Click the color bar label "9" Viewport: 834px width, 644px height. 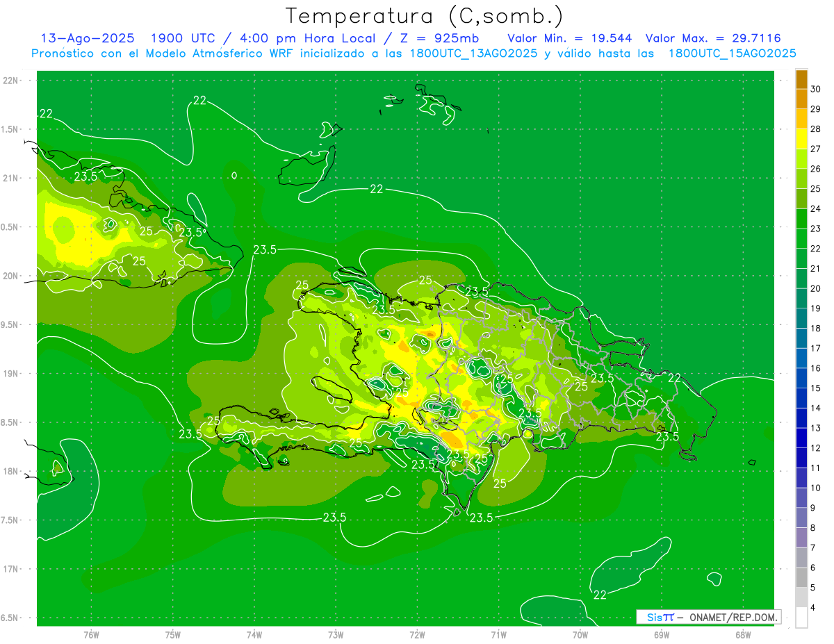pyautogui.click(x=814, y=508)
